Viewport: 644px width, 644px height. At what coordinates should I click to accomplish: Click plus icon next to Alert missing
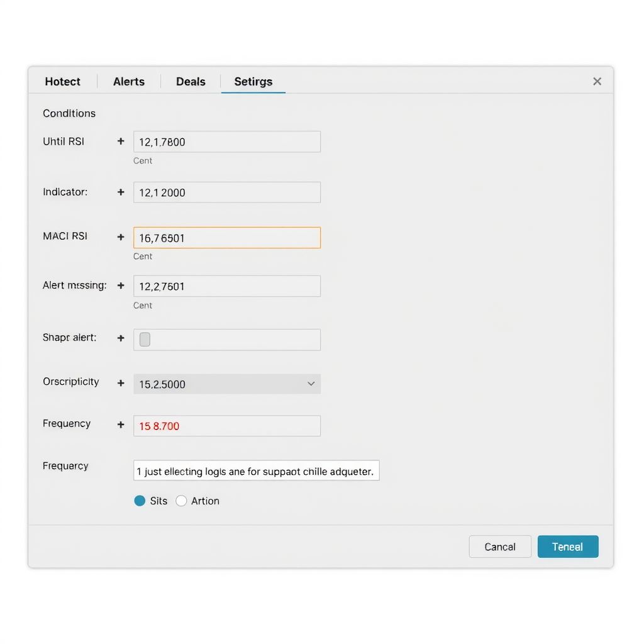(121, 286)
